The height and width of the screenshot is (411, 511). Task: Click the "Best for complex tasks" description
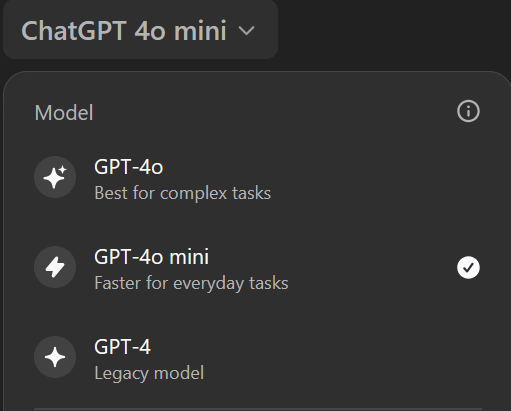coord(183,193)
